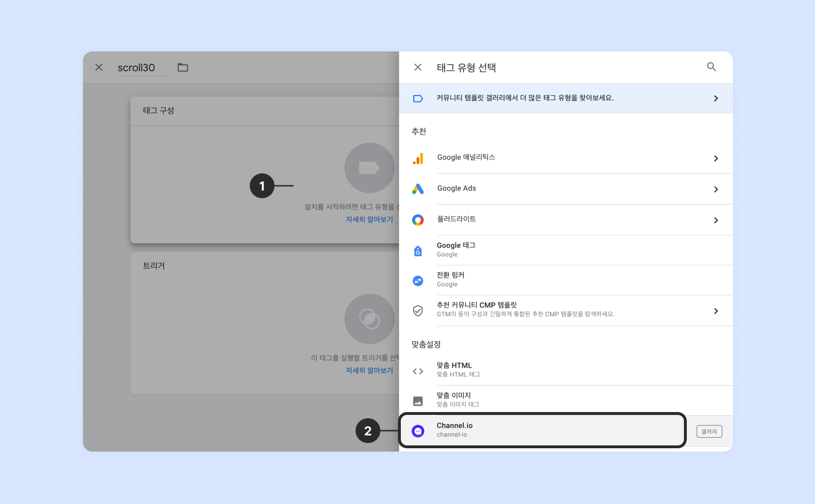Click the 태그 유형 선택 panel title

[467, 68]
